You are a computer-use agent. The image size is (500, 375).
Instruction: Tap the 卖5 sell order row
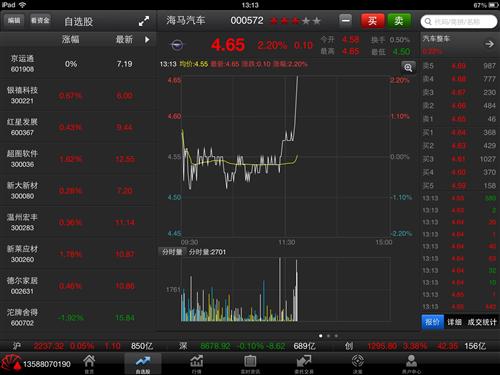459,66
